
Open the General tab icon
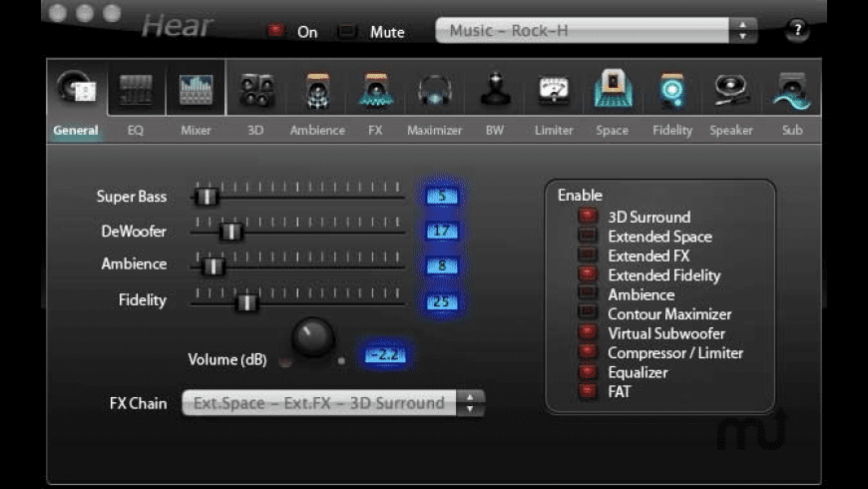pyautogui.click(x=77, y=89)
